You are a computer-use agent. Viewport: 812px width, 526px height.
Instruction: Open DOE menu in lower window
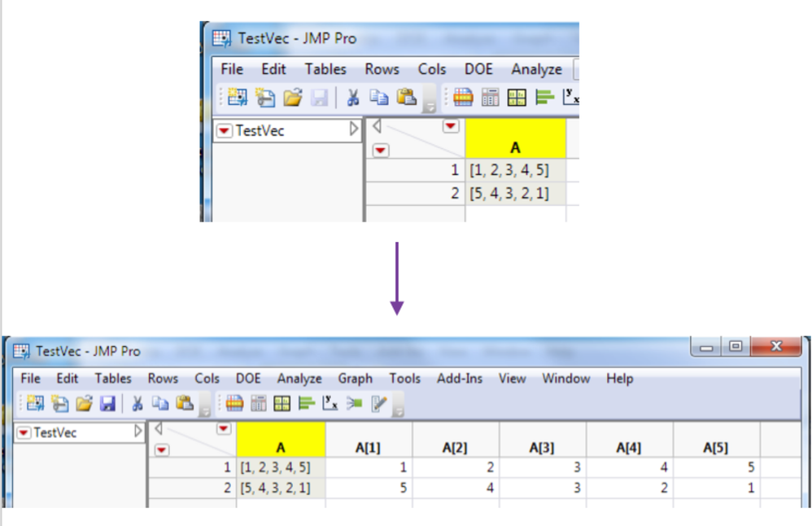pos(248,379)
